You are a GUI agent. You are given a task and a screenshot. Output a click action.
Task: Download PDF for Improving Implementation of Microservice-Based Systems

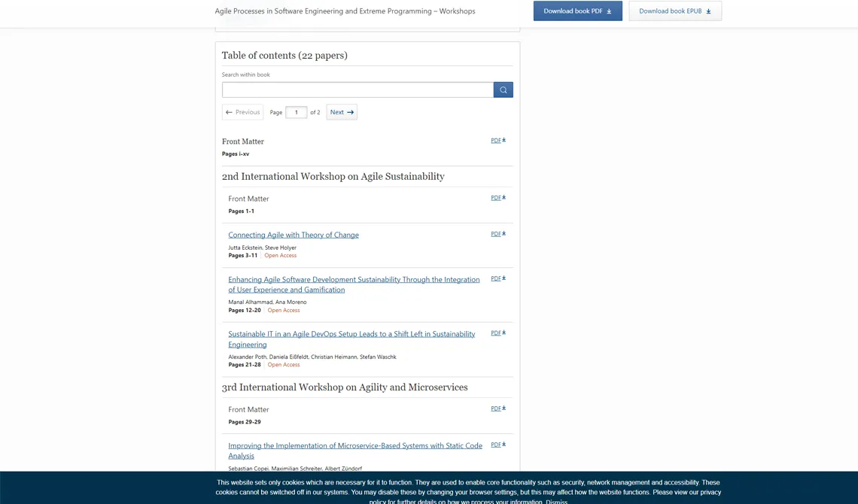coord(498,445)
